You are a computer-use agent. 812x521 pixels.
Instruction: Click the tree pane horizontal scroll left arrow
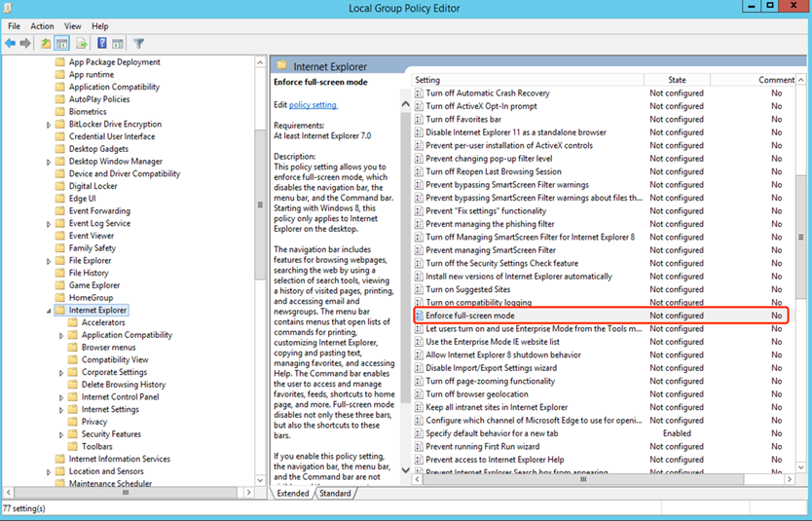click(x=9, y=493)
